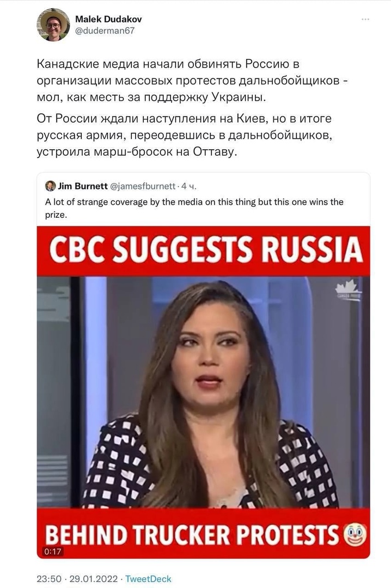The width and height of the screenshot is (391, 588).
Task: Open the @jamesfburnett handle
Action: tap(143, 186)
